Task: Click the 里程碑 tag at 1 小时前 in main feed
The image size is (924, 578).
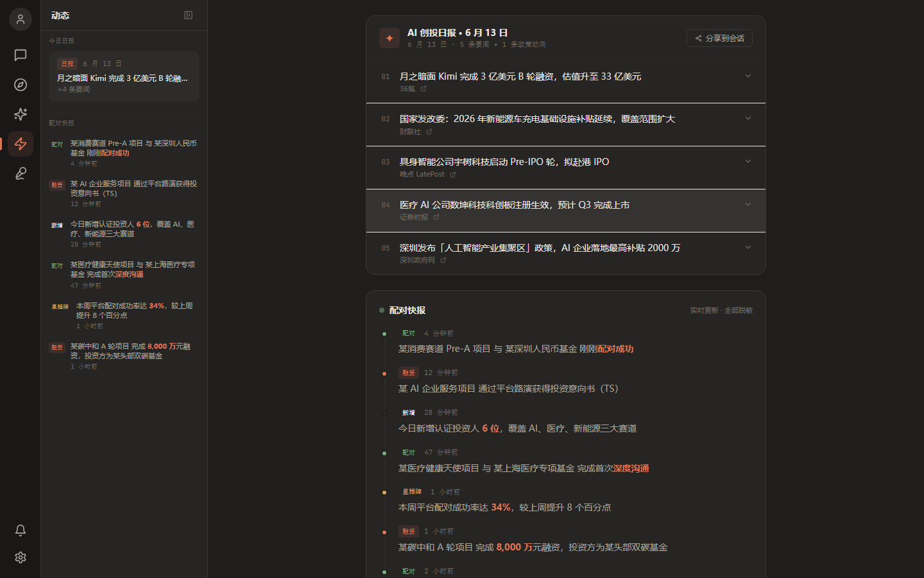Action: coord(412,492)
